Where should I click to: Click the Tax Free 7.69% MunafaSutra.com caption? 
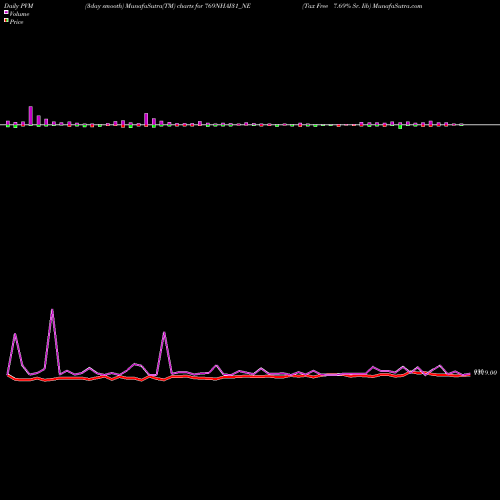pyautogui.click(x=362, y=6)
